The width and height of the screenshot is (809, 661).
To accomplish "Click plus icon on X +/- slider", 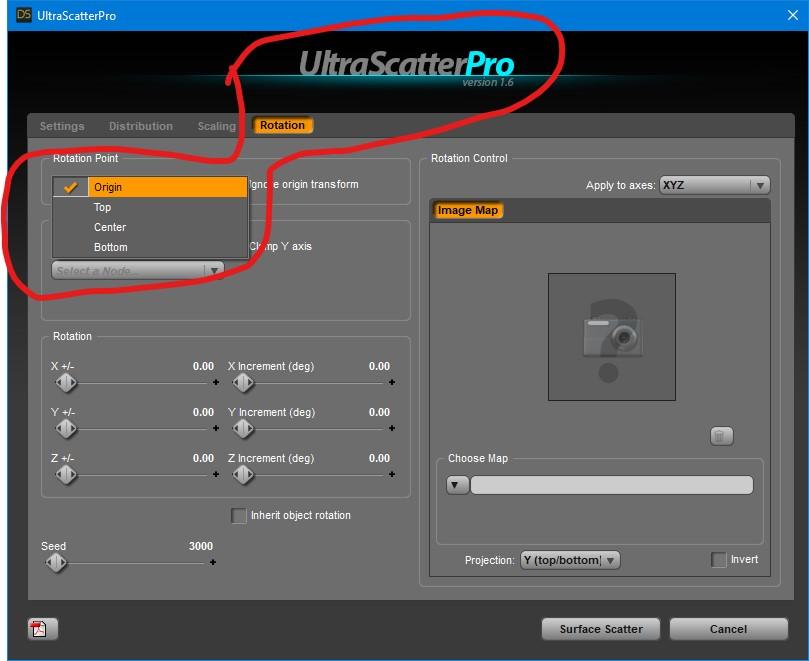I will (x=216, y=382).
